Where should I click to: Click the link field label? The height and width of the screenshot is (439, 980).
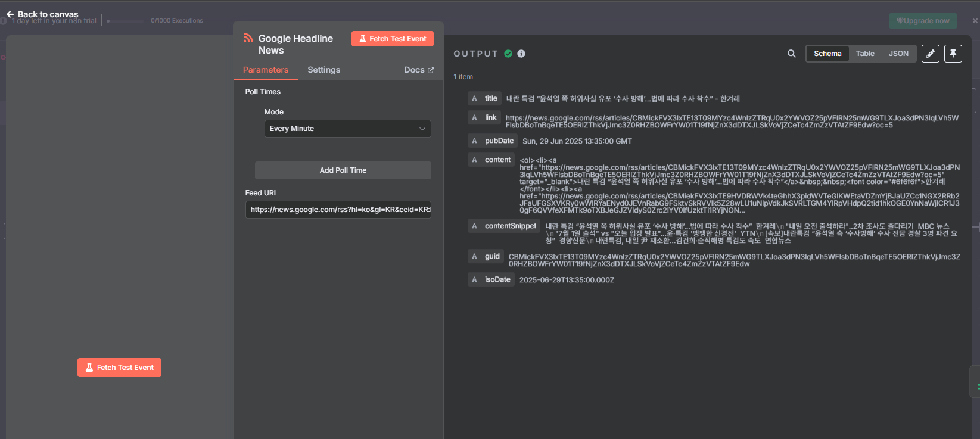pos(490,118)
